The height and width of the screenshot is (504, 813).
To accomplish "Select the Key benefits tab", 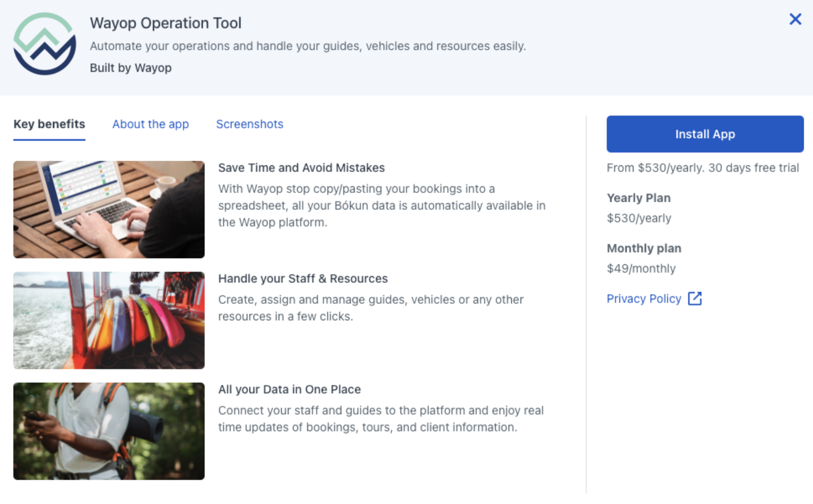I will click(x=49, y=124).
